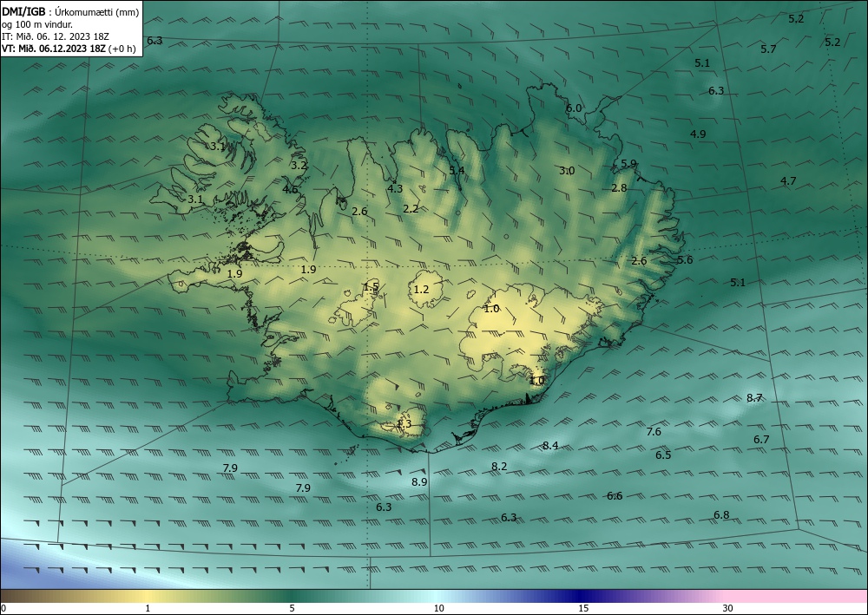Select the 4.7 value over the sea
Image resolution: width=868 pixels, height=615 pixels.
788,180
